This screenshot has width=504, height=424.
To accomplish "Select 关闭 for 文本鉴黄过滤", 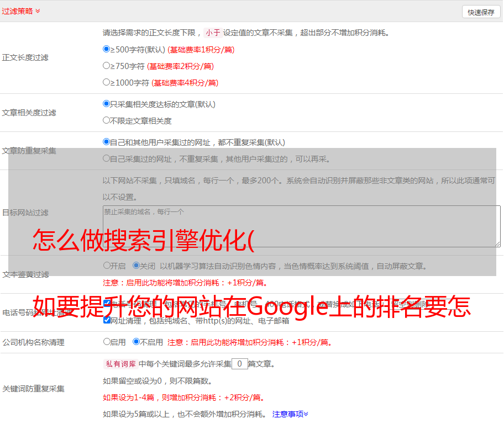I will point(136,266).
